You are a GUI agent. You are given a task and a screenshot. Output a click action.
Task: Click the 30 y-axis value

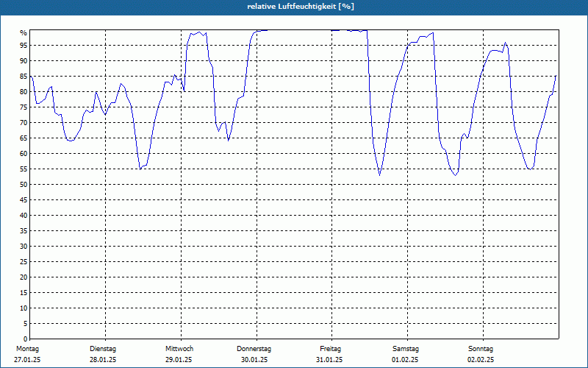(24, 247)
